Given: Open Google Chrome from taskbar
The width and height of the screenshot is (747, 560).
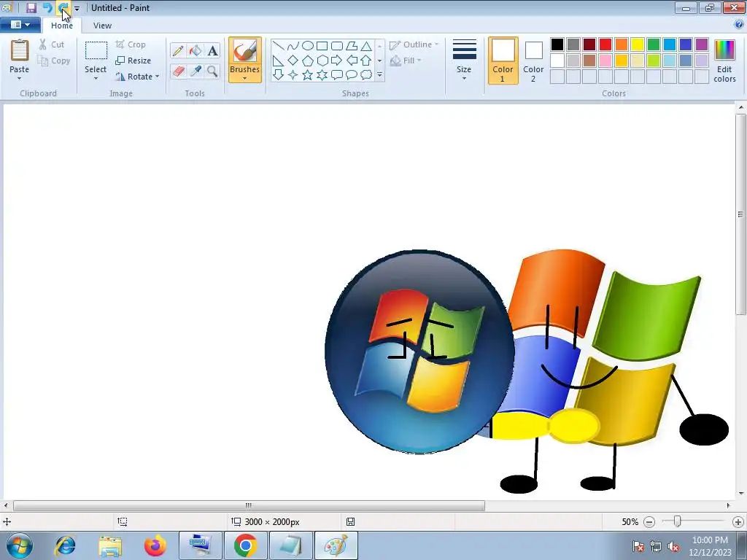Looking at the screenshot, I should 245,545.
